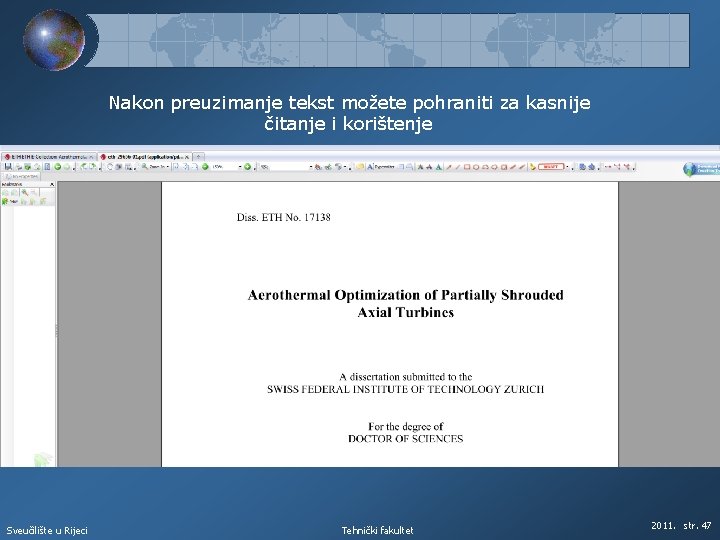Click the green bookmark icon in side panel
Image resolution: width=720 pixels, height=540 pixels.
point(5,201)
